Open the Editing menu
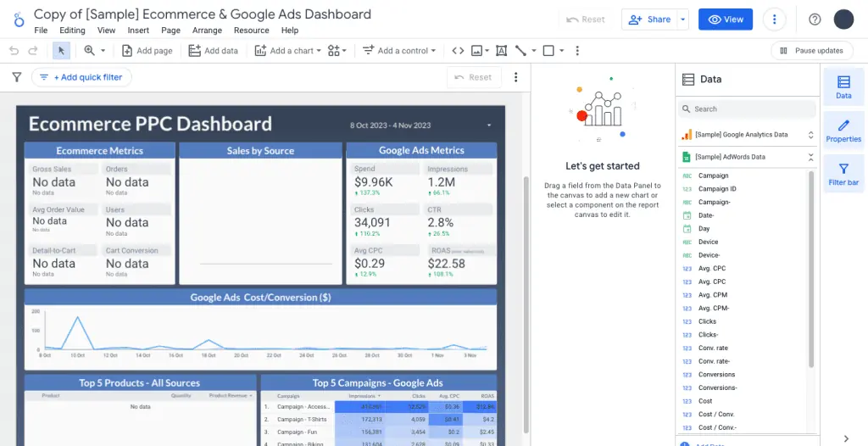 [x=72, y=31]
